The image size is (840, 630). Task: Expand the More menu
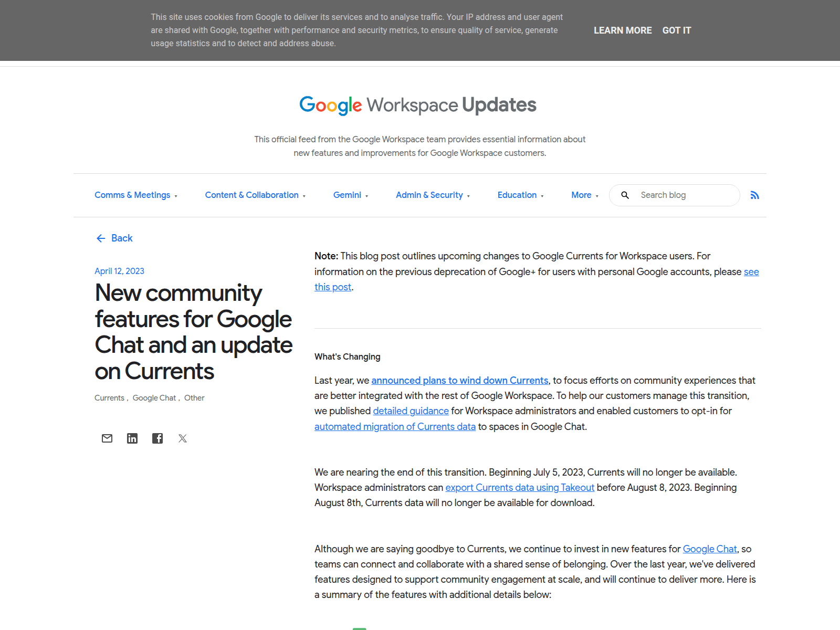point(585,195)
